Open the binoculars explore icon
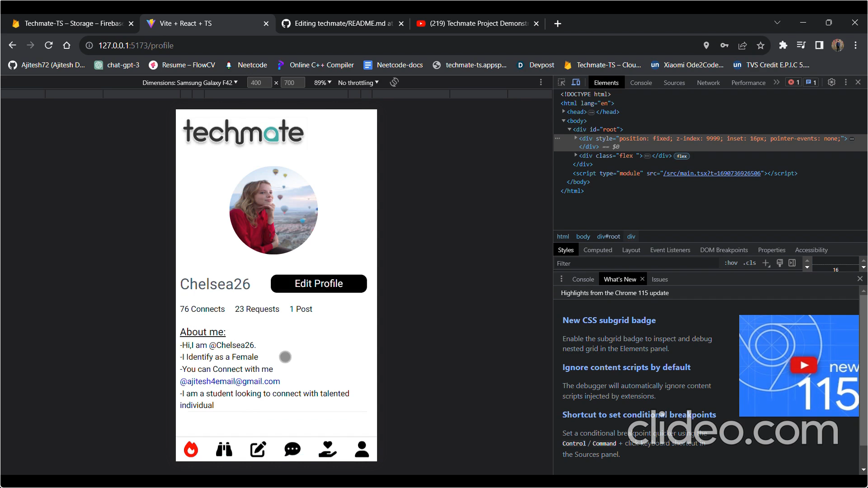Screen dimensions: 868x488 (x=224, y=449)
